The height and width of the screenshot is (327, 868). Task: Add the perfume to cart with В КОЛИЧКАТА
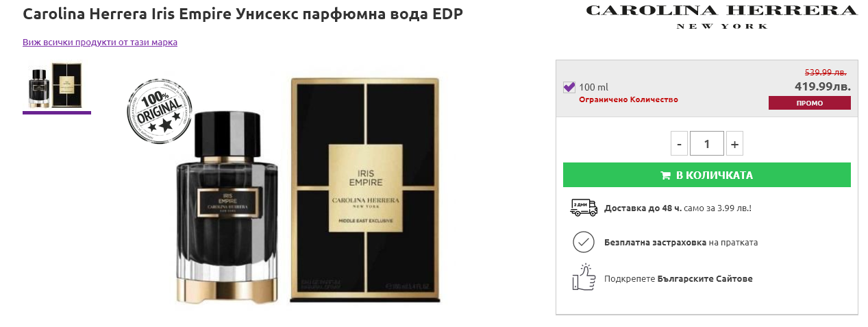click(706, 175)
